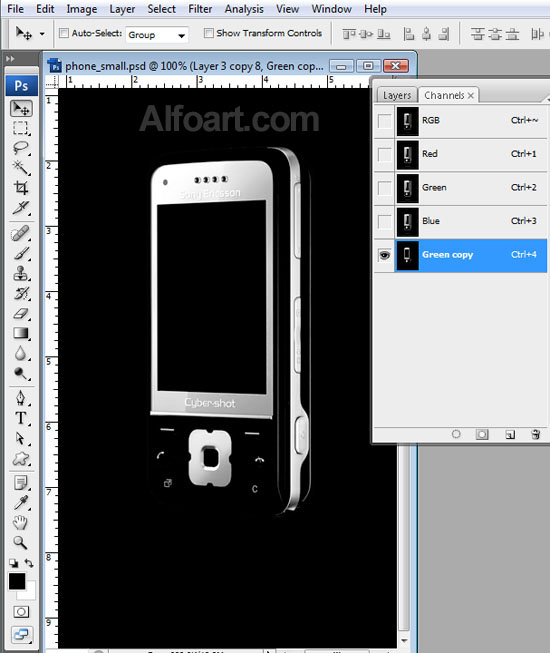Select the Pen tool
The image size is (550, 653).
click(21, 398)
